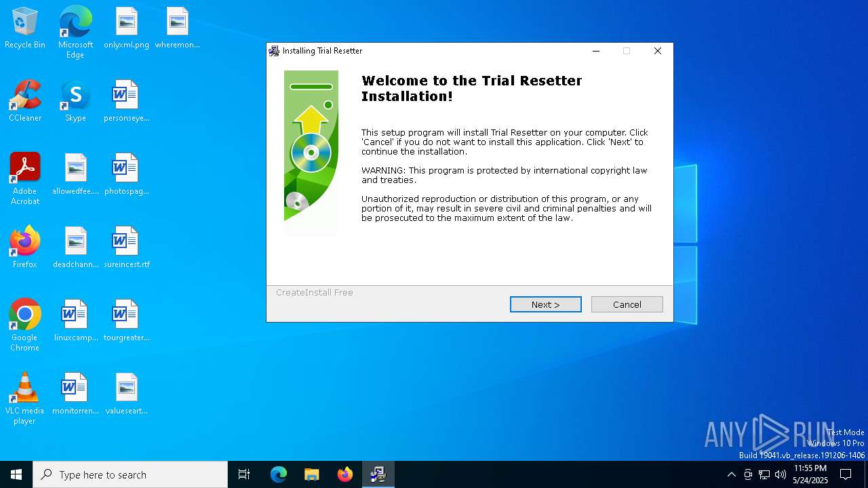This screenshot has height=488, width=868.
Task: Click the network status tray icon
Action: [764, 474]
